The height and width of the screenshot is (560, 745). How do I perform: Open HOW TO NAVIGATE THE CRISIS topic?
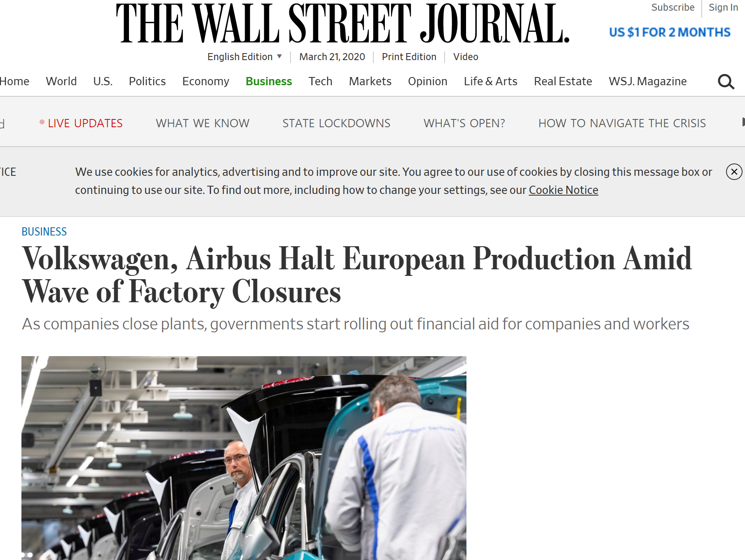pyautogui.click(x=622, y=123)
